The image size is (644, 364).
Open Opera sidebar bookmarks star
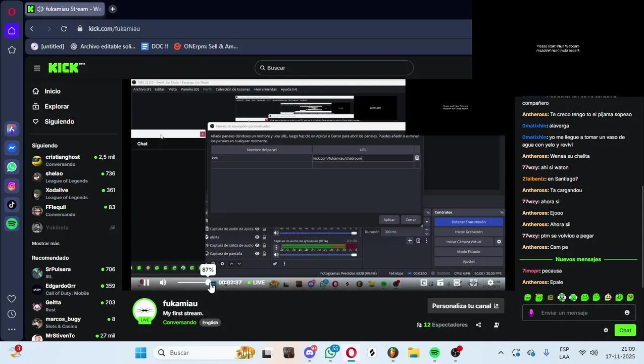pyautogui.click(x=12, y=50)
